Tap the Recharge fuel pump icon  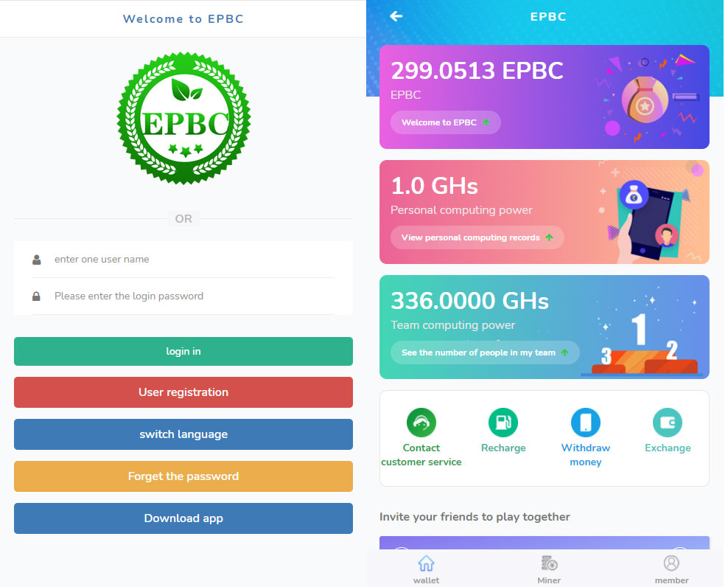[503, 423]
